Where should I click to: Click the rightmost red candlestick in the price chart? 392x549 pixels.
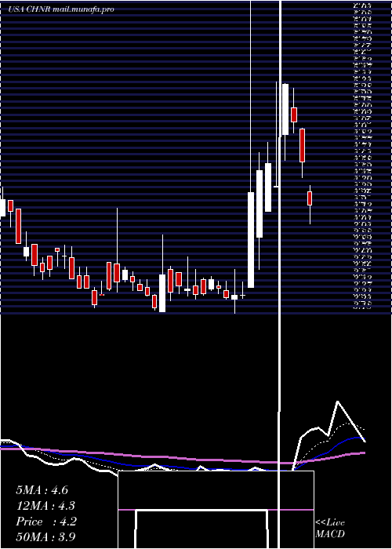310,198
